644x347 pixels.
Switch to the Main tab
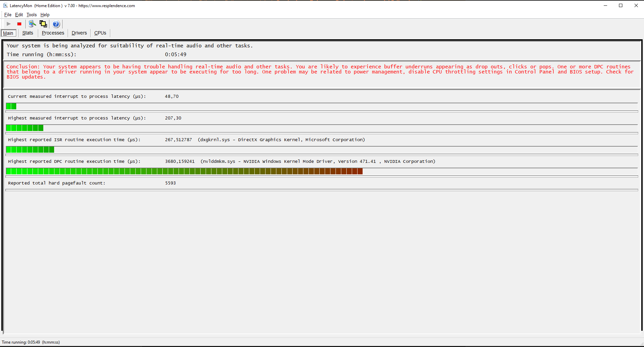[x=8, y=33]
